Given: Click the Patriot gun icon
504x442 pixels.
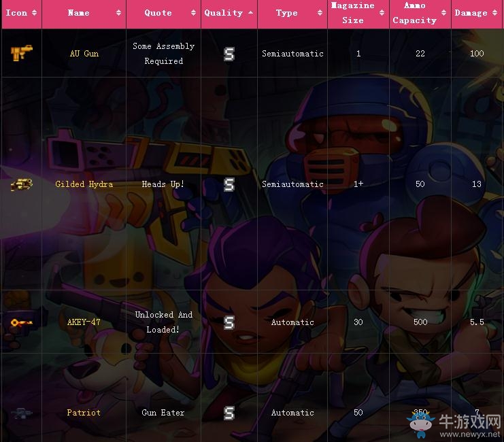Looking at the screenshot, I should pos(22,413).
